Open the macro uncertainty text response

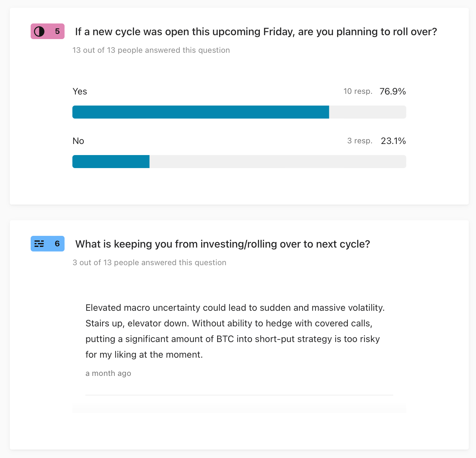(x=235, y=331)
